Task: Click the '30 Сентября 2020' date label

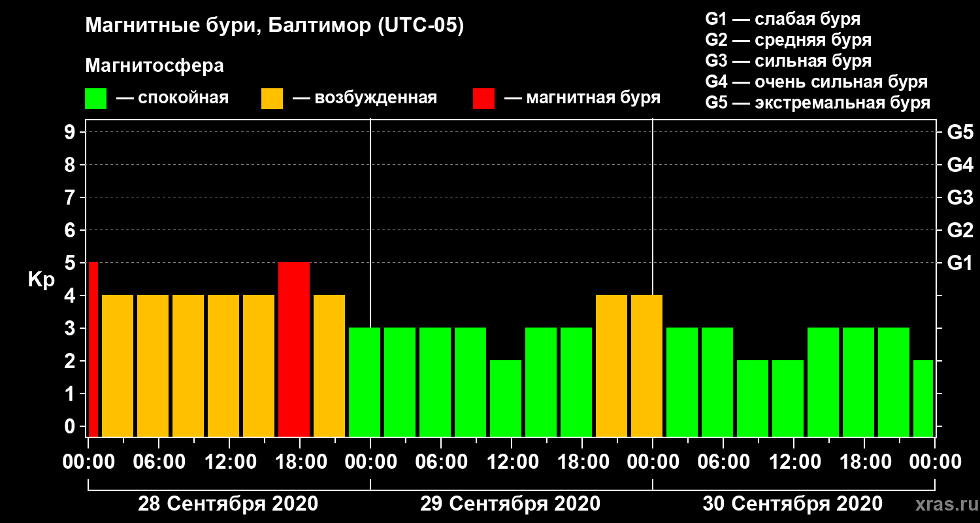Action: click(x=792, y=504)
